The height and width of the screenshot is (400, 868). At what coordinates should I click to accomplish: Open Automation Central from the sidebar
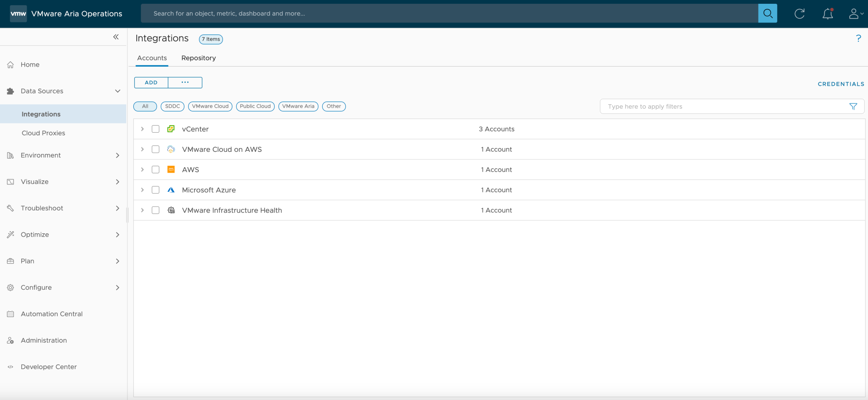click(x=51, y=313)
